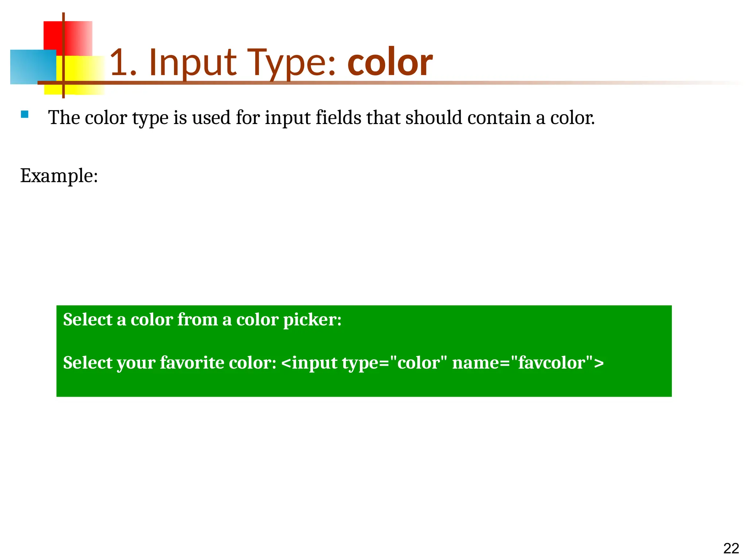The width and height of the screenshot is (747, 560).
Task: Click the blue square in the slide logo
Action: 33,67
